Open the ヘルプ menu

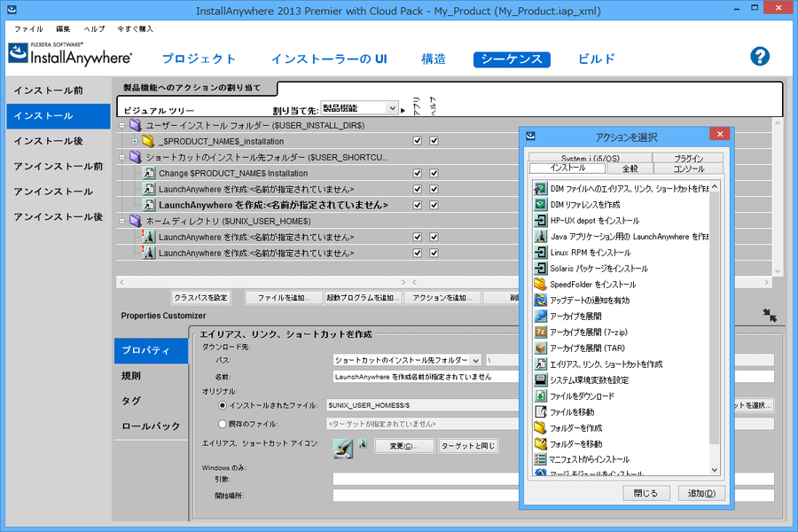94,29
